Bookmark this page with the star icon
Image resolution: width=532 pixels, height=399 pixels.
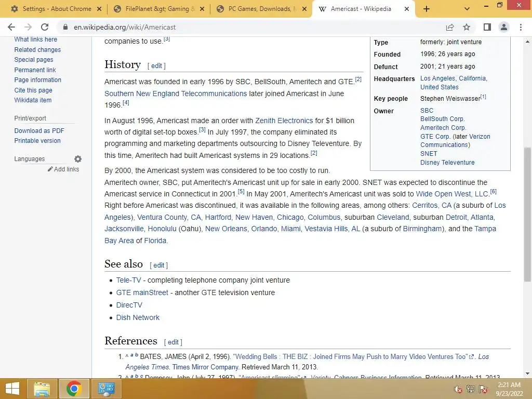pyautogui.click(x=467, y=27)
